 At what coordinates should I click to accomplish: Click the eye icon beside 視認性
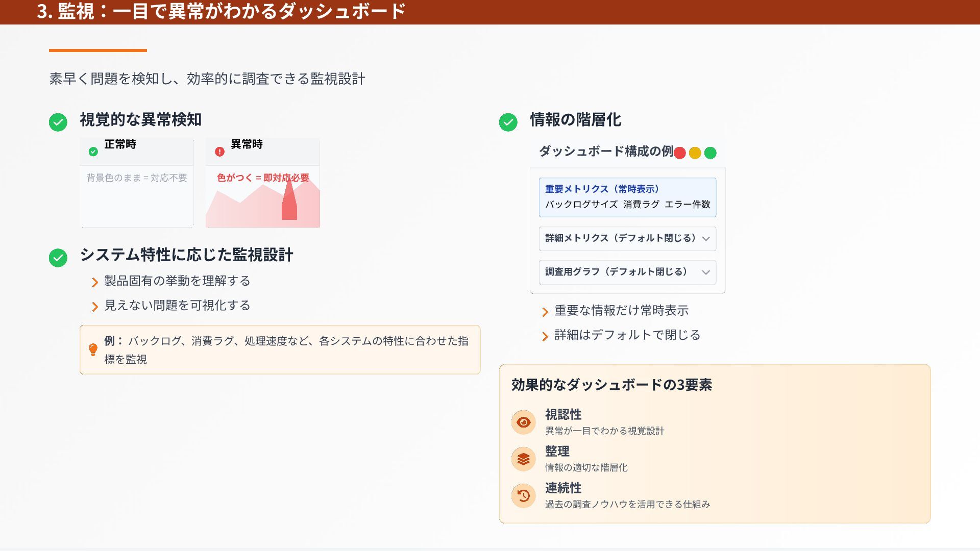[523, 422]
